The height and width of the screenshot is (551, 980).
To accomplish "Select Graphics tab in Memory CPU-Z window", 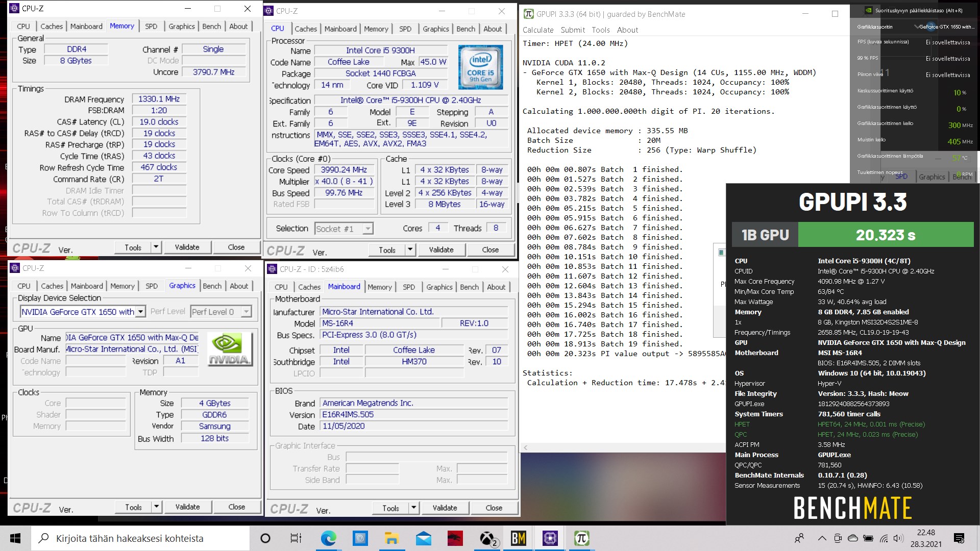I will click(x=182, y=27).
